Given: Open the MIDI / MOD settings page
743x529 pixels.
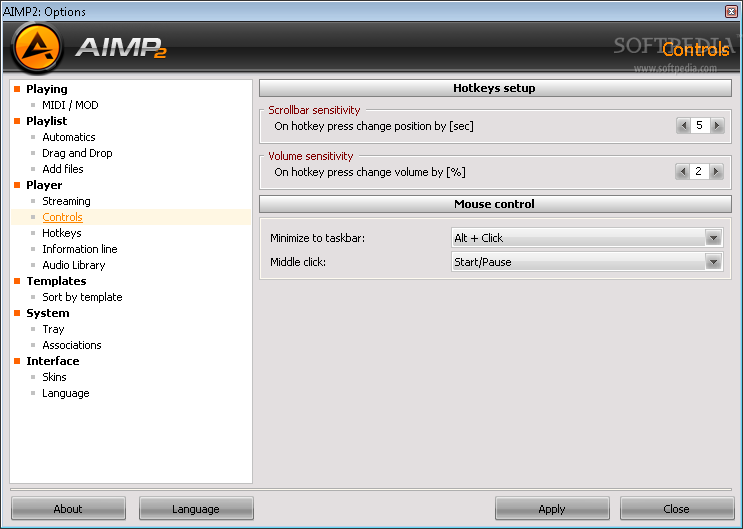Looking at the screenshot, I should click(x=70, y=105).
